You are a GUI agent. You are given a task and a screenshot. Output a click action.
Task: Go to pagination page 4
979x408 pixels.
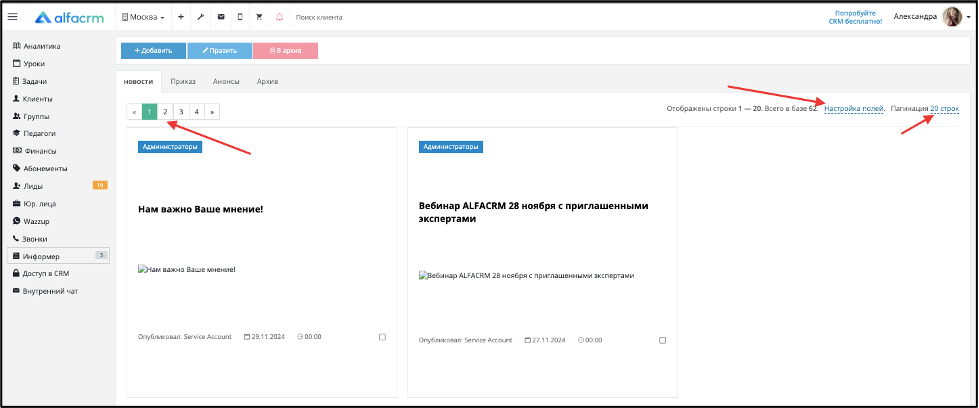196,111
